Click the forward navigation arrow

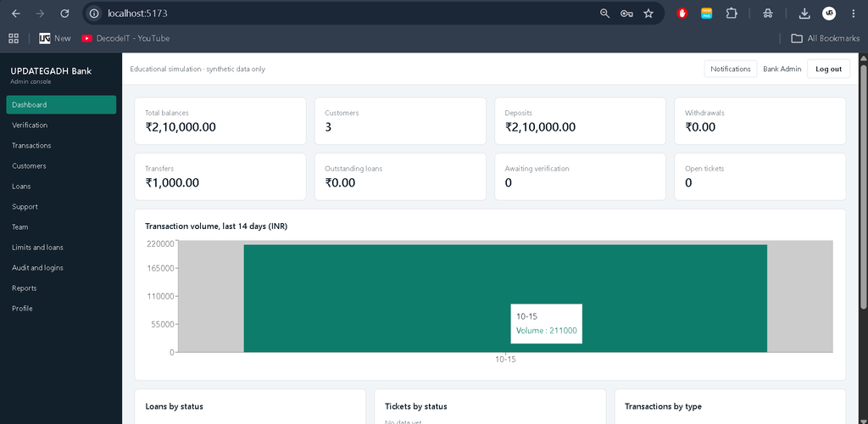[40, 14]
